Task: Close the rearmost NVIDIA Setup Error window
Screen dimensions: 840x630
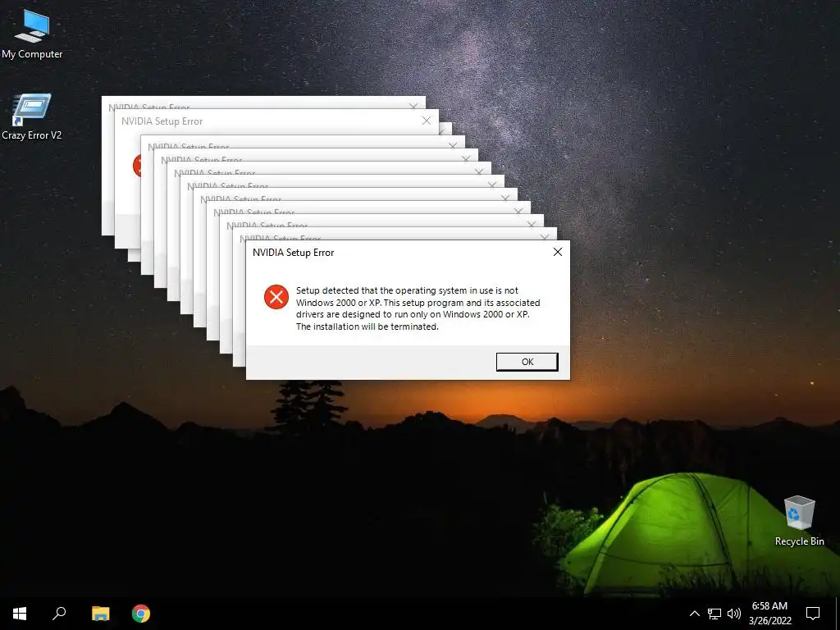Action: click(413, 107)
